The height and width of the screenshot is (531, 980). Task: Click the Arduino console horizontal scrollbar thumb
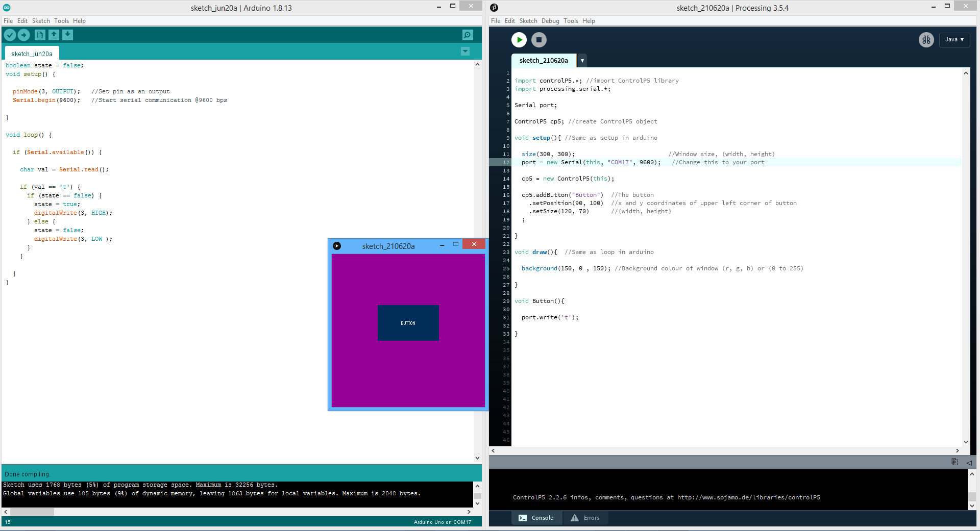click(32, 512)
